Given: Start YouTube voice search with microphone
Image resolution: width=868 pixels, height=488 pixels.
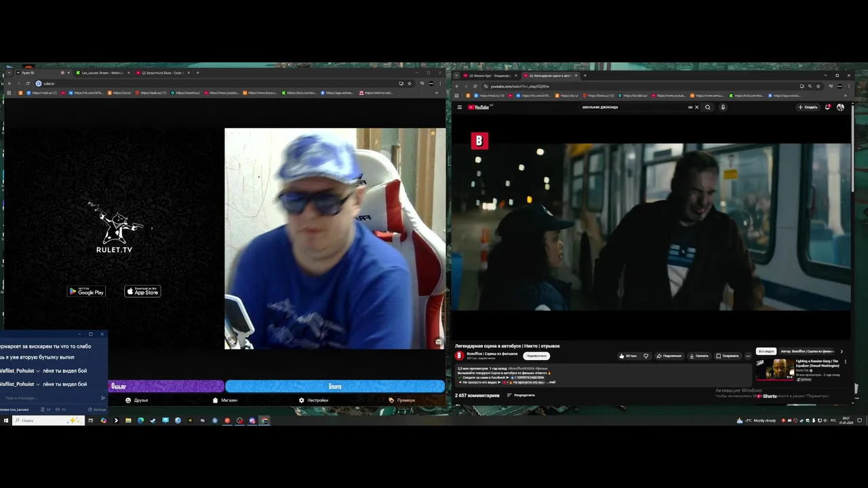Looking at the screenshot, I should pyautogui.click(x=723, y=107).
